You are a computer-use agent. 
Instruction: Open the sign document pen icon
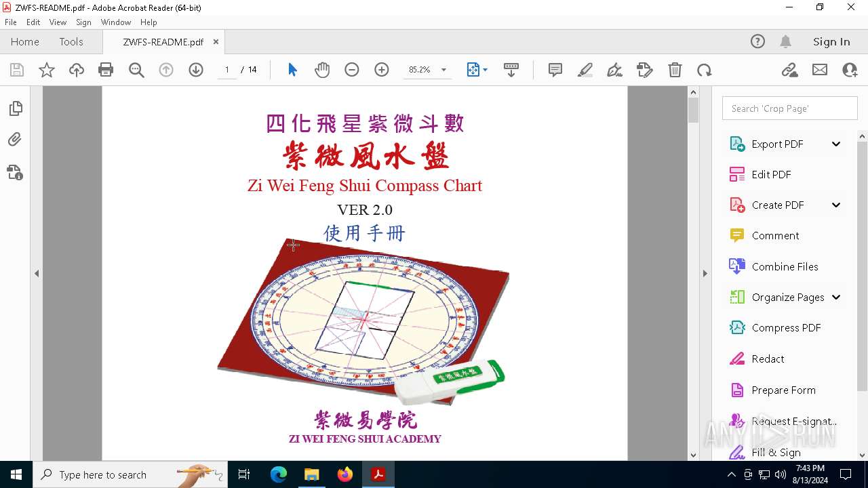(615, 70)
